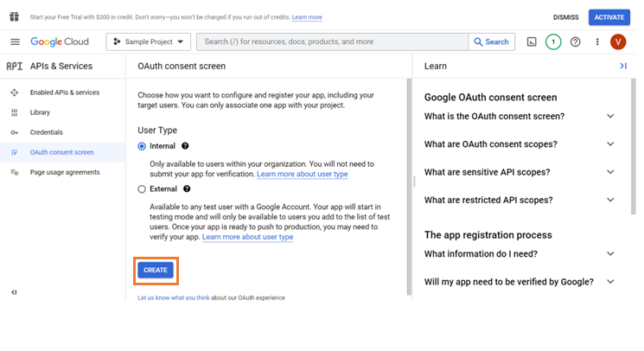The width and height of the screenshot is (644, 351).
Task: Select the Internal user type
Action: 143,146
